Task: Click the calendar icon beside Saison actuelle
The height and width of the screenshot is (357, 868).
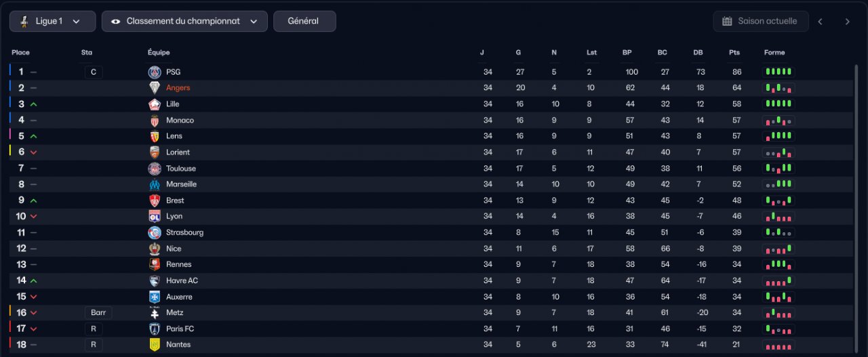Action: (727, 21)
